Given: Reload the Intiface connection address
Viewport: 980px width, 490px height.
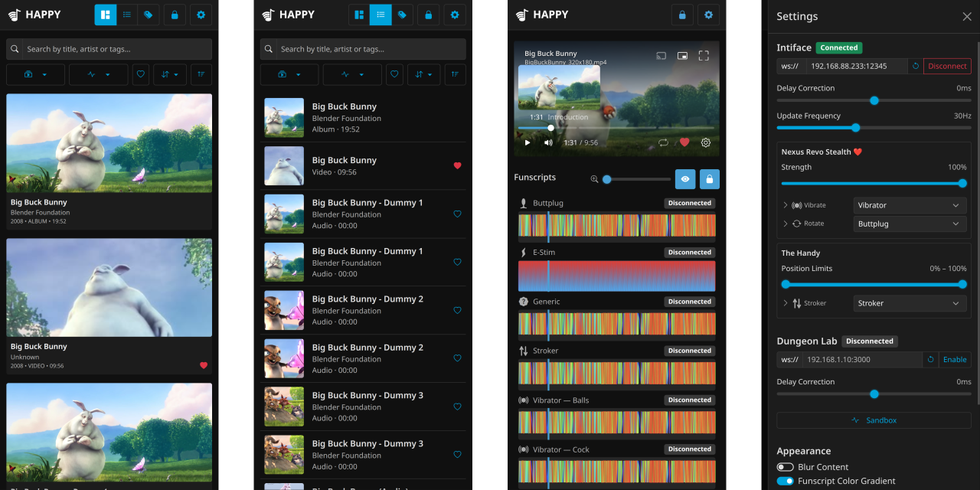Looking at the screenshot, I should [x=916, y=66].
